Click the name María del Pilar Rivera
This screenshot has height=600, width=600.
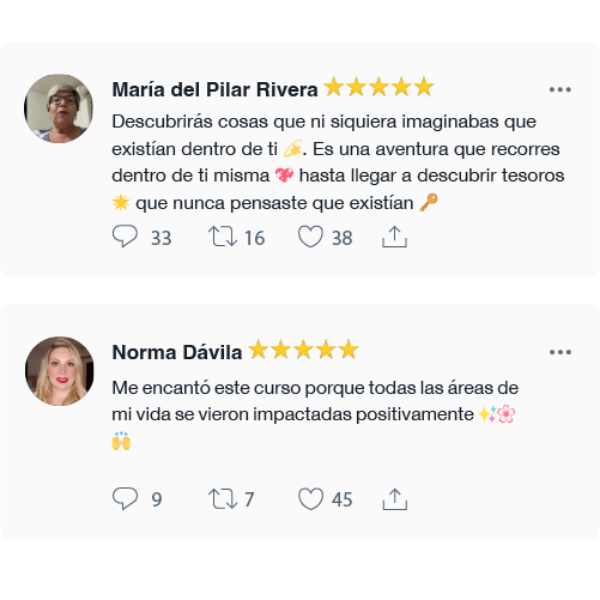pos(215,90)
